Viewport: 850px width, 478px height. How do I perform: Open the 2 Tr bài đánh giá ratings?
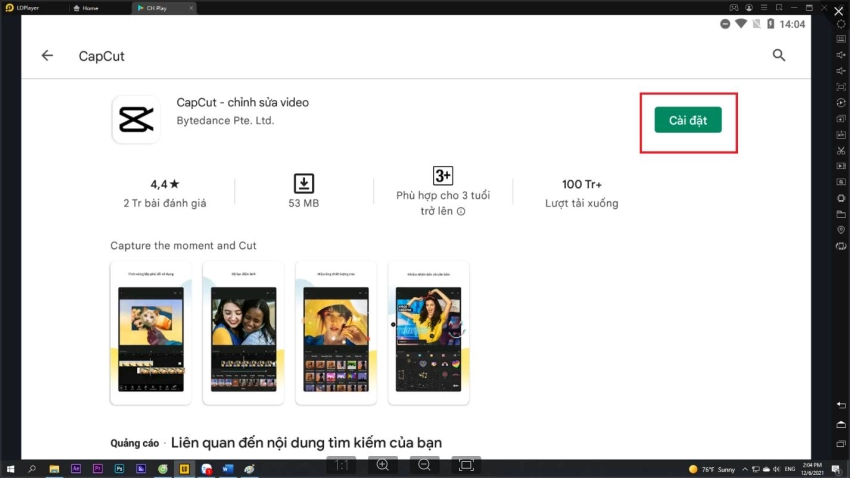click(164, 203)
